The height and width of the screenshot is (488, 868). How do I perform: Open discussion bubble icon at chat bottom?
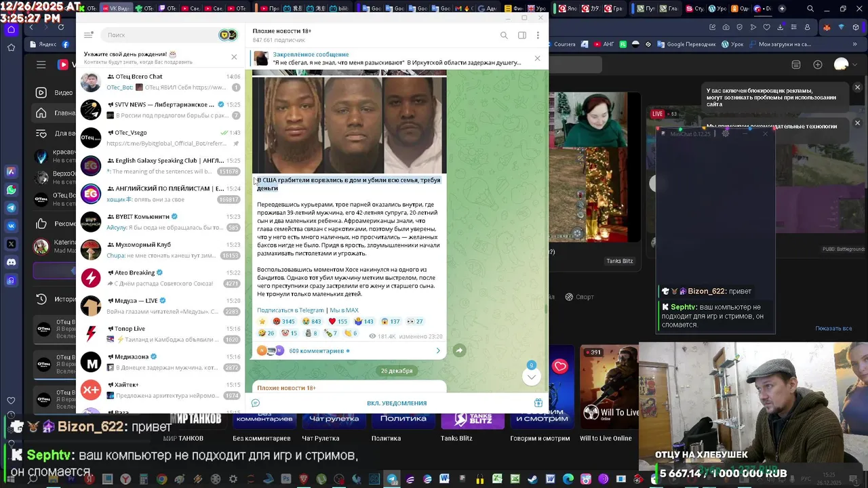[x=256, y=403]
